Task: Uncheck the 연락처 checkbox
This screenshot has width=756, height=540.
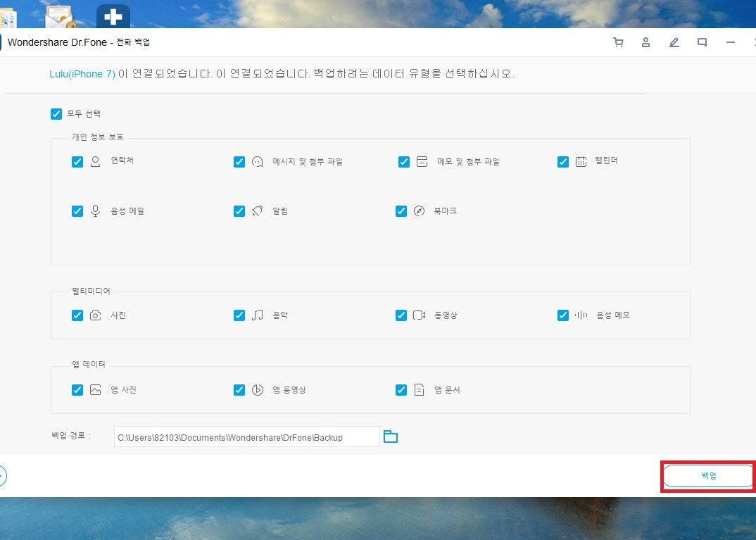Action: point(77,161)
